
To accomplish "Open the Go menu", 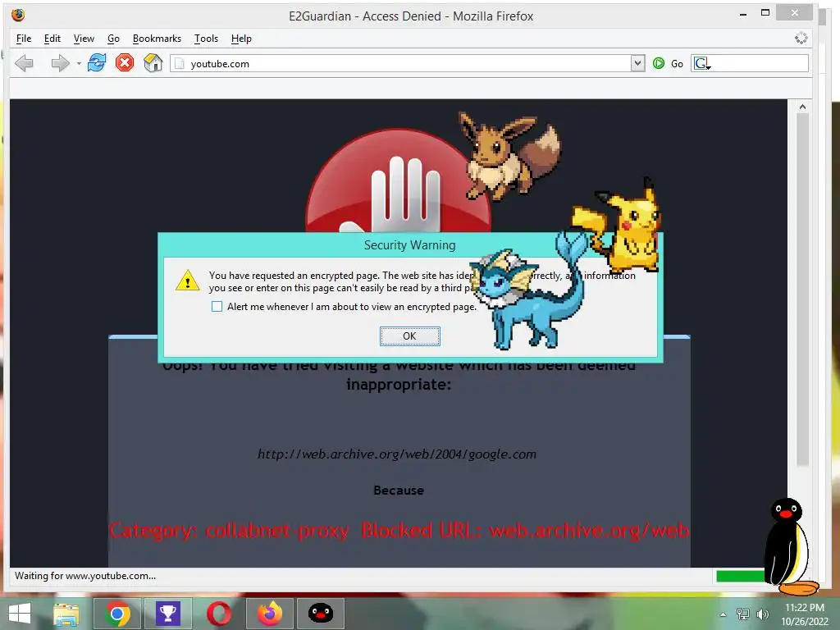I will click(113, 39).
